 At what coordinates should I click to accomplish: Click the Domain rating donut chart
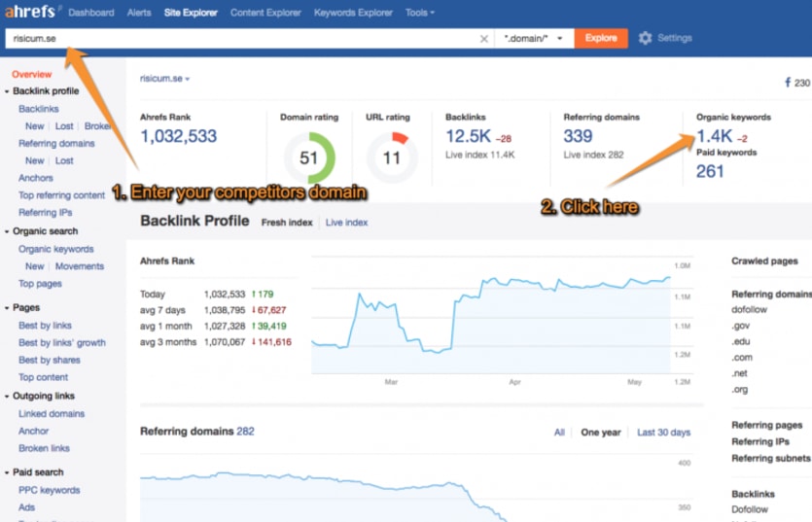pos(309,157)
